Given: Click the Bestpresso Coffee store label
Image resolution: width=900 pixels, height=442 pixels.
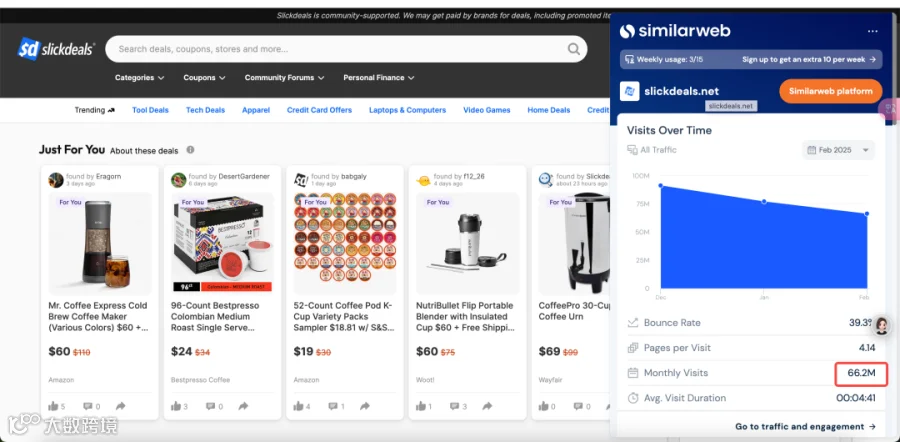Looking at the screenshot, I should coord(200,380).
